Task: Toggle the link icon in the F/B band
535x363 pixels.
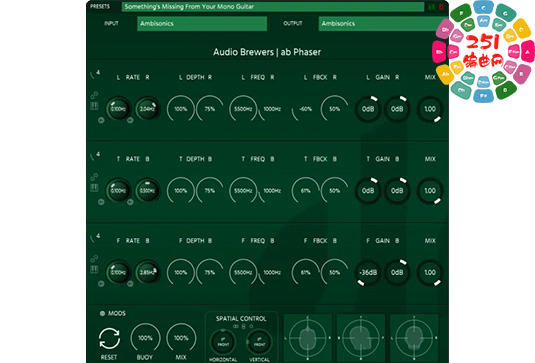Action: (x=94, y=259)
